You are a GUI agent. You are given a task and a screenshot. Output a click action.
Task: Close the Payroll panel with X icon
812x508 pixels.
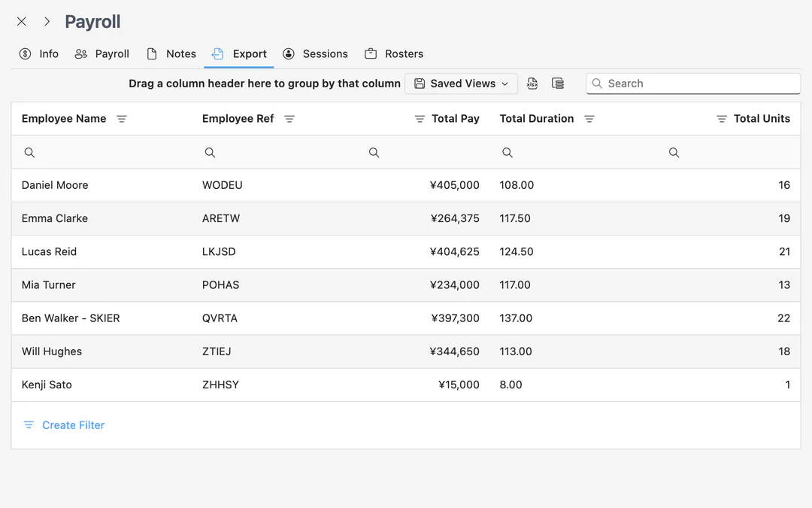tap(22, 21)
